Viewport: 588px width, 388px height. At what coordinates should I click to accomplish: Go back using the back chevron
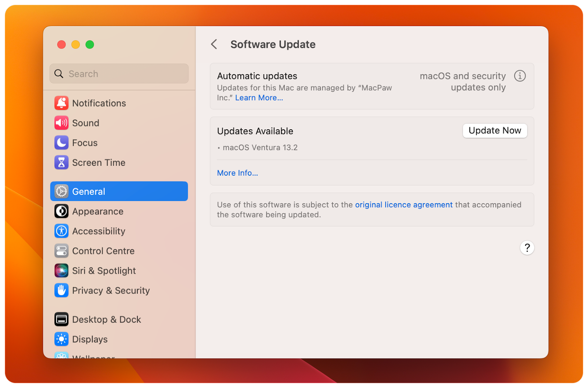[214, 44]
